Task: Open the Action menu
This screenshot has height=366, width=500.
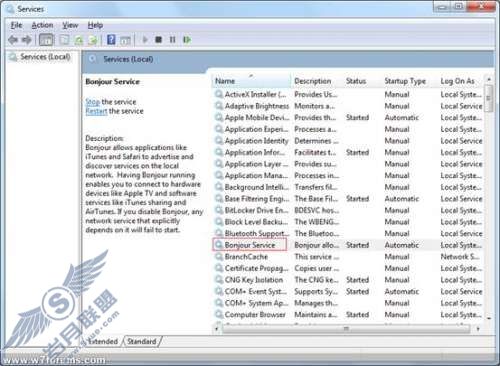Action: 42,25
